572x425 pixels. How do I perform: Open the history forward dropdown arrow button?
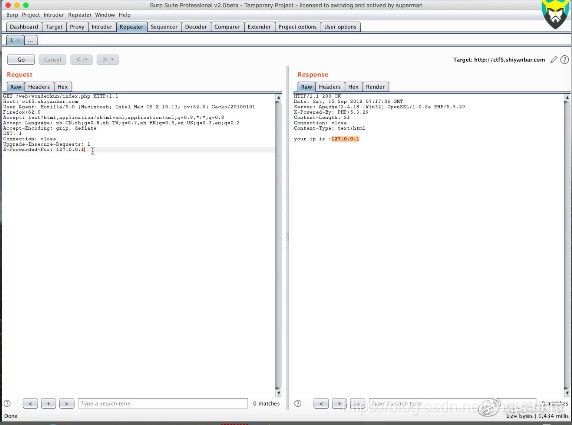pos(108,59)
